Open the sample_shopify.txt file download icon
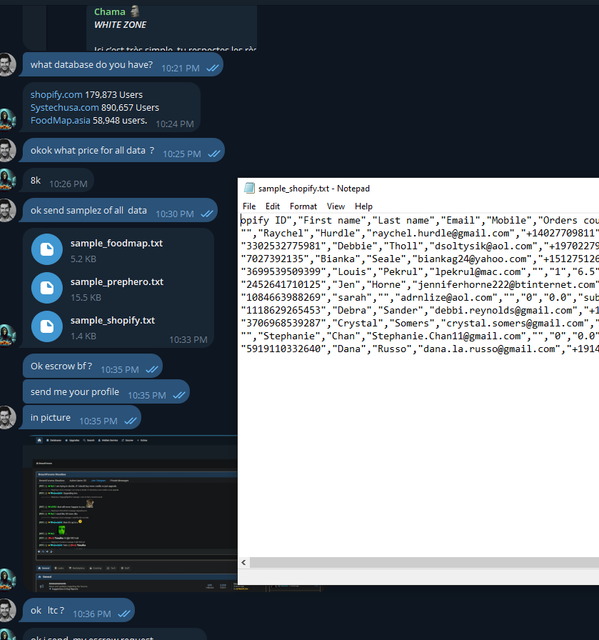 pos(47,326)
